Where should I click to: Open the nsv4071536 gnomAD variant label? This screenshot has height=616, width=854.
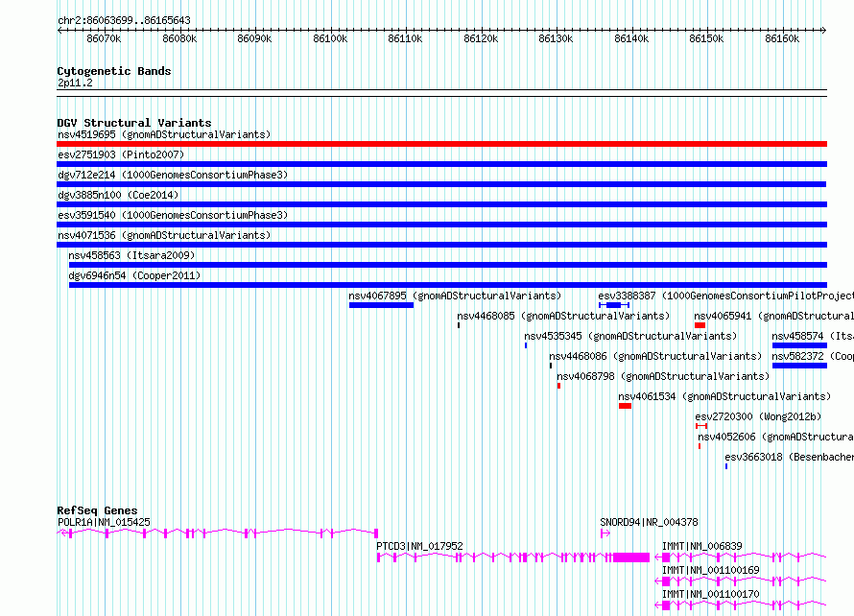click(x=164, y=235)
